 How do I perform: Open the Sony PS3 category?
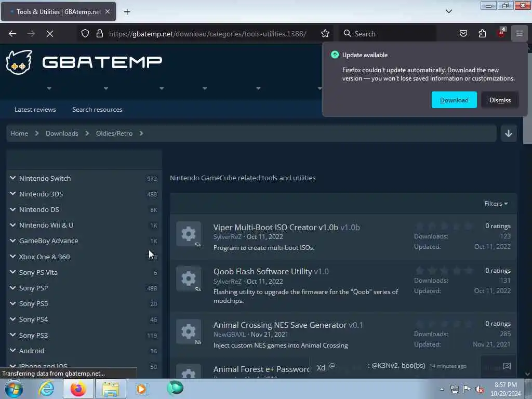[x=33, y=335]
